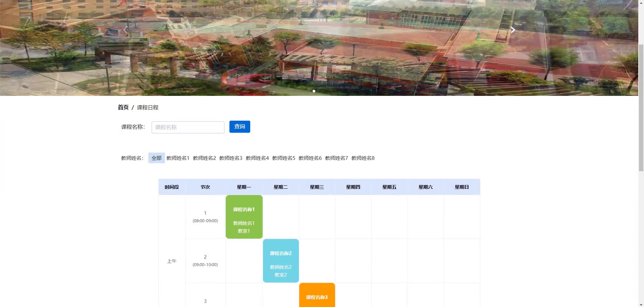Select the 全部 teacher filter

[157, 158]
